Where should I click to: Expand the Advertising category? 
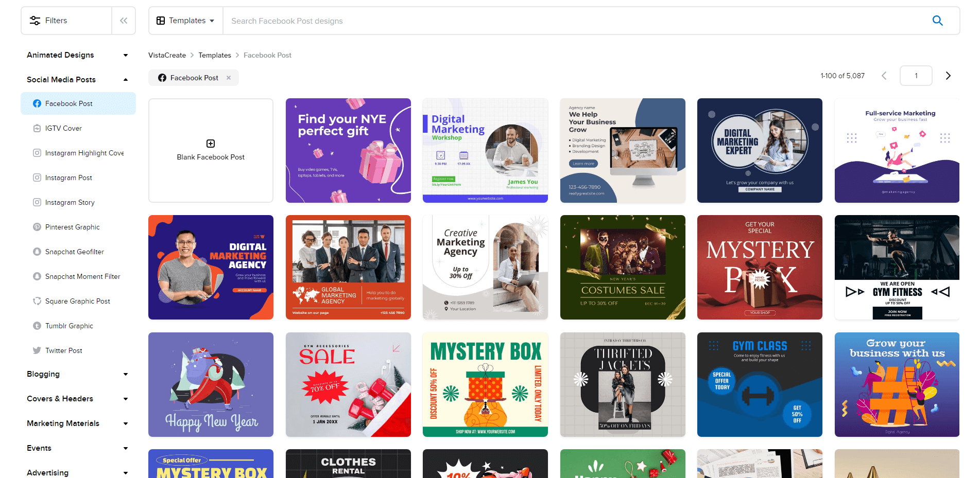point(126,473)
